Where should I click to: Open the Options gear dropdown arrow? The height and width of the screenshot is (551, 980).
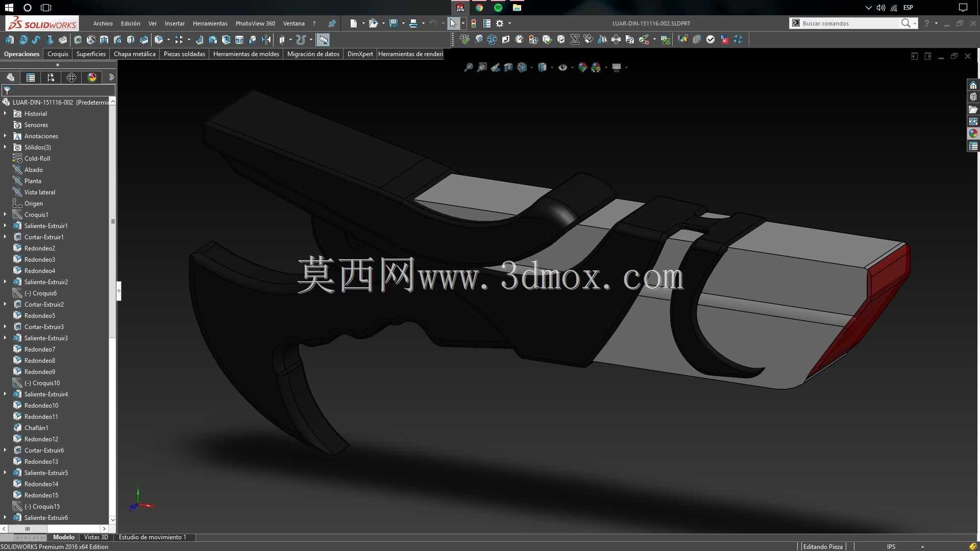(x=509, y=23)
